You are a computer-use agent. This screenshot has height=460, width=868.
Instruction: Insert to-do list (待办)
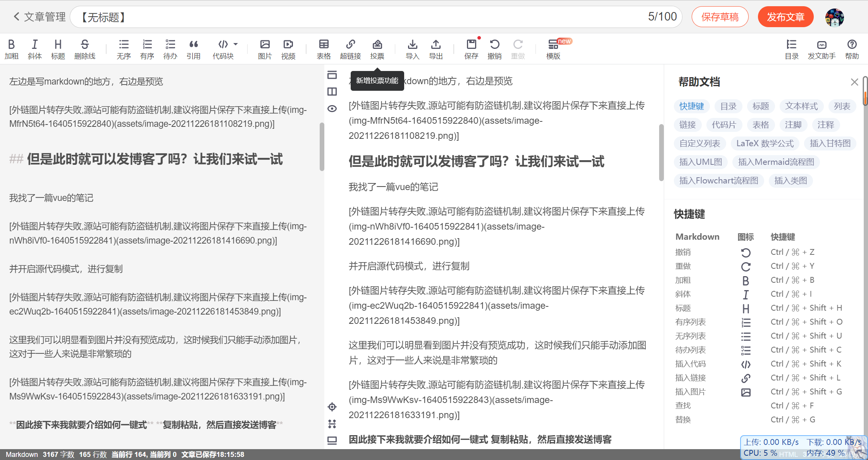170,49
